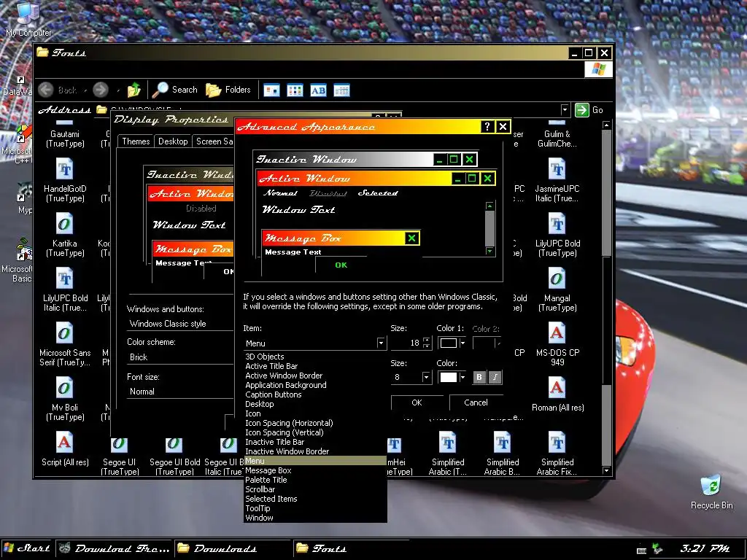Click the Color scheme Brick box
This screenshot has height=560, width=747.
(x=180, y=357)
